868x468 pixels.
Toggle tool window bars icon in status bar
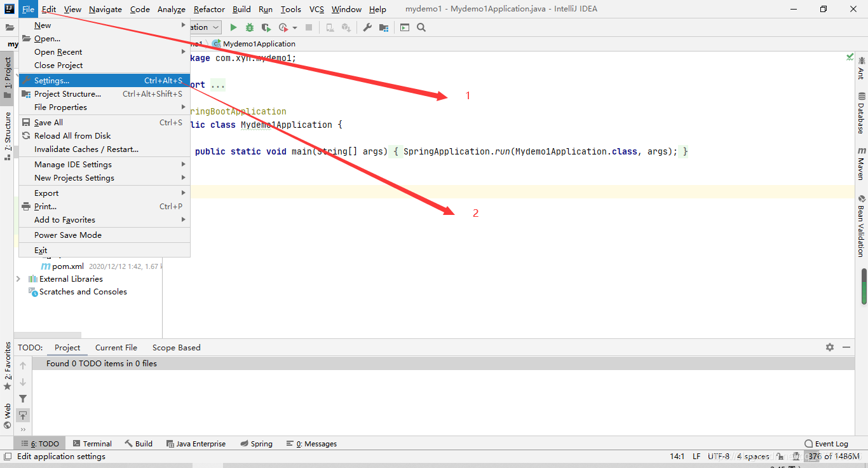pyautogui.click(x=8, y=457)
